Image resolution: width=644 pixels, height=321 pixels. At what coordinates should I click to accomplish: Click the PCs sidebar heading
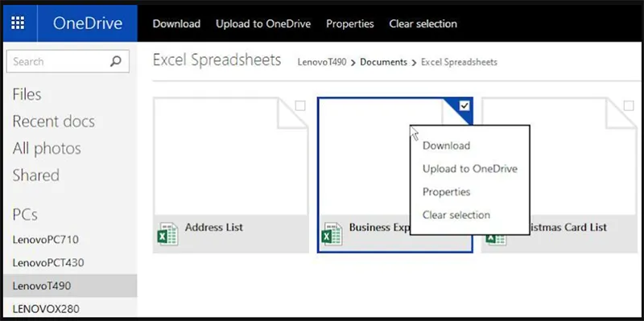pyautogui.click(x=25, y=215)
